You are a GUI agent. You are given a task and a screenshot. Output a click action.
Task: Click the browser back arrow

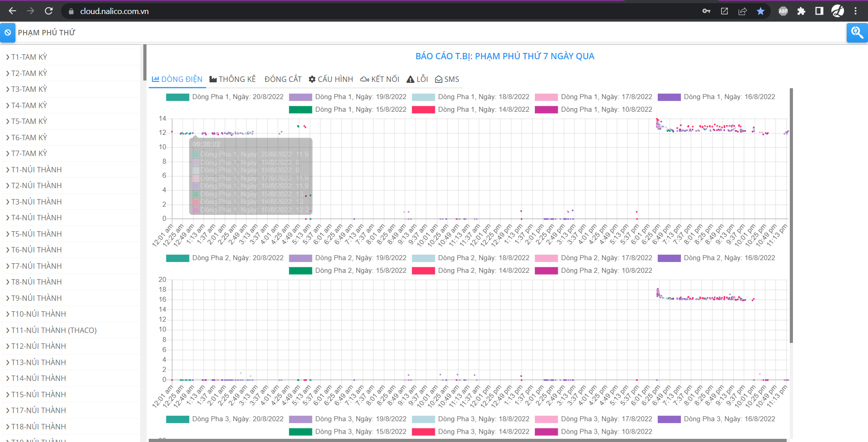(13, 11)
